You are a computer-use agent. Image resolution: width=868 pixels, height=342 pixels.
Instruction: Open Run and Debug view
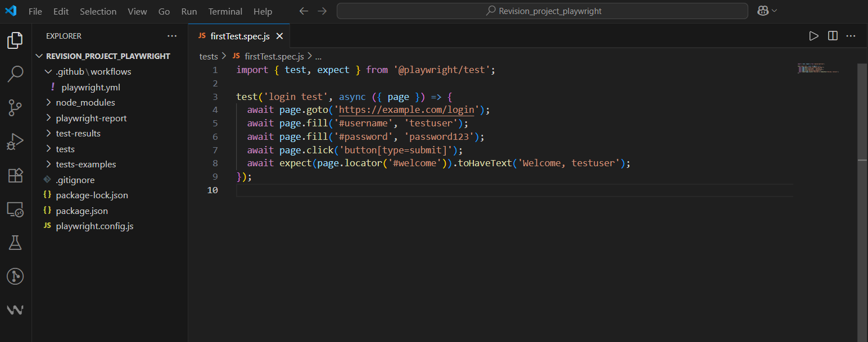[15, 142]
